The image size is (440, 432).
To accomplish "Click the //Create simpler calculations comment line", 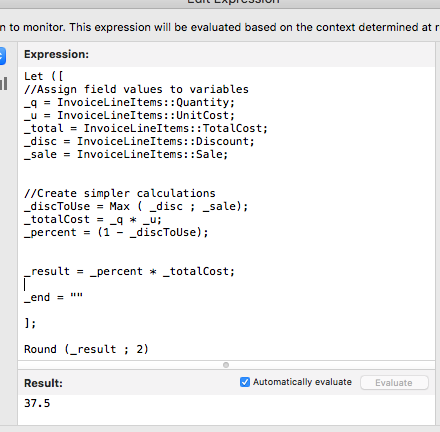I will (120, 193).
